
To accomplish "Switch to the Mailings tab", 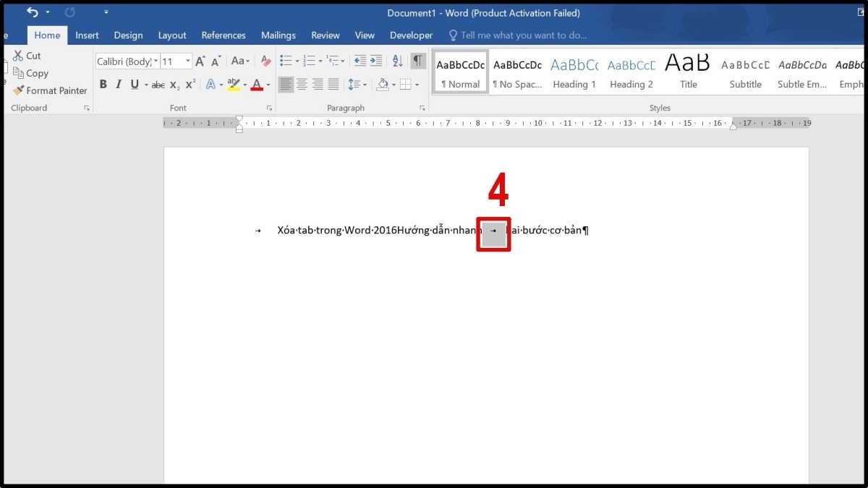I will click(x=278, y=35).
